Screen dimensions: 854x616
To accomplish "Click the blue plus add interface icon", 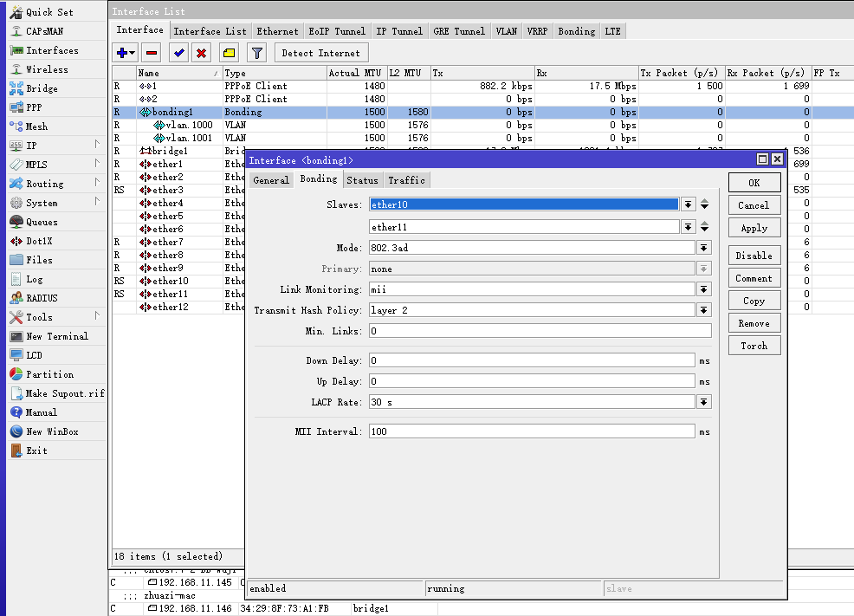I will 122,53.
